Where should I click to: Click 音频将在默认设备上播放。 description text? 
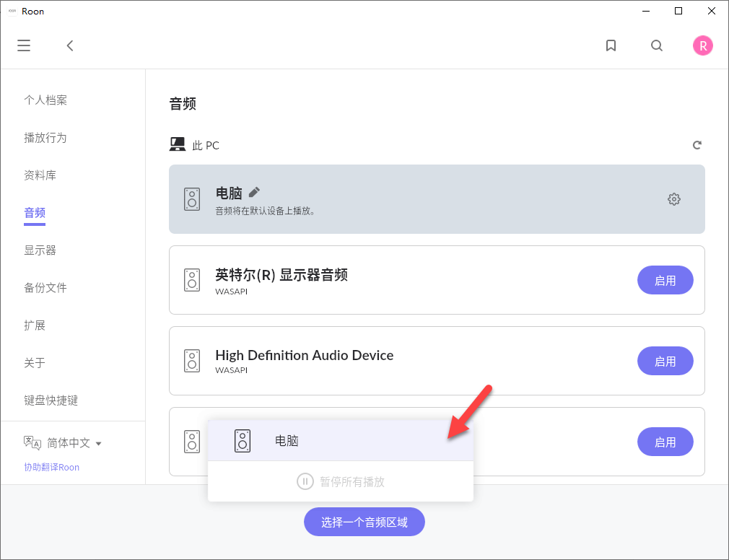pos(265,211)
